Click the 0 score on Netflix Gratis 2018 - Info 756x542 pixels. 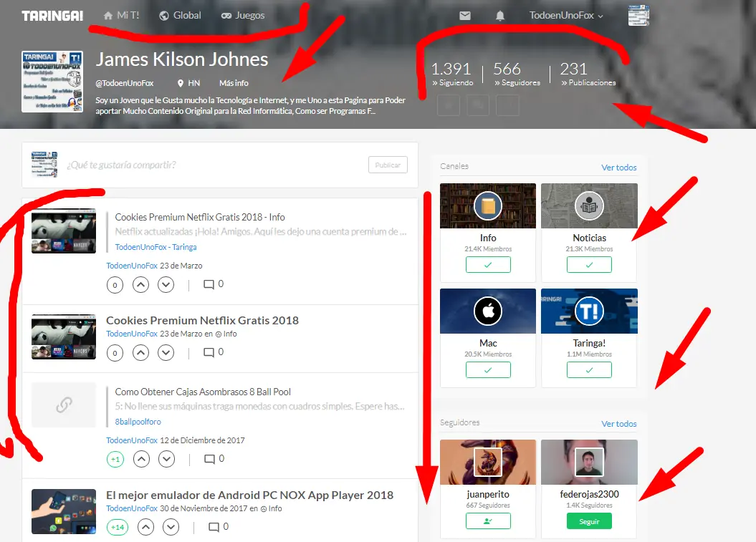tap(115, 285)
